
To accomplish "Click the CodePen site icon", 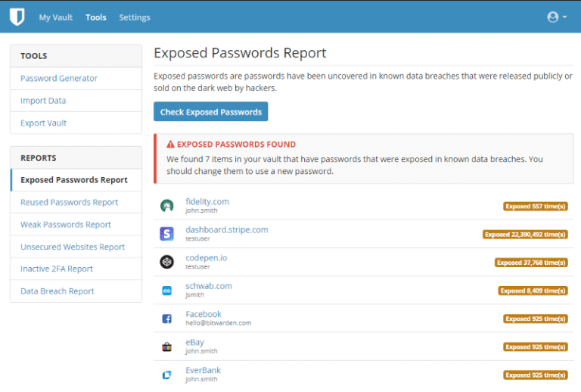I will [167, 262].
